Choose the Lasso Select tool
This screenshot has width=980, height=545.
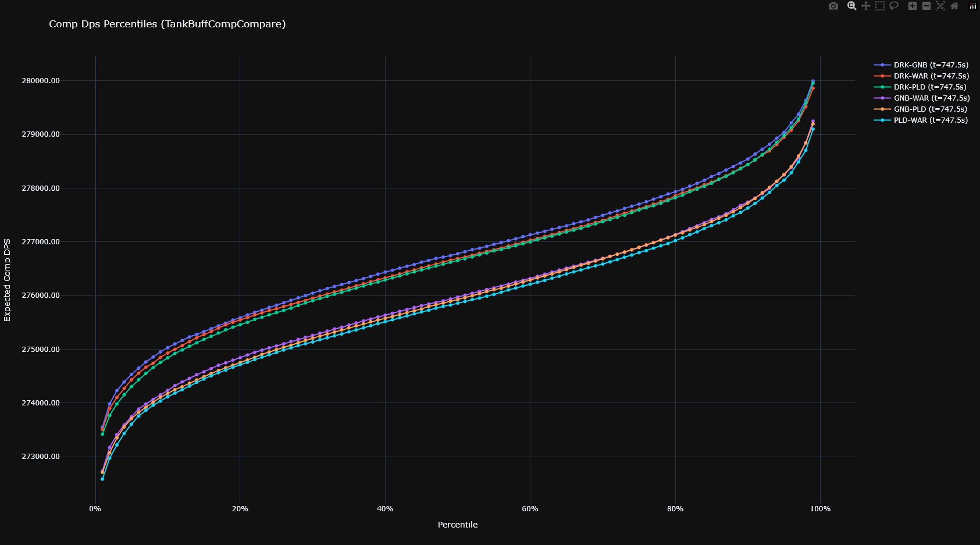tap(894, 6)
